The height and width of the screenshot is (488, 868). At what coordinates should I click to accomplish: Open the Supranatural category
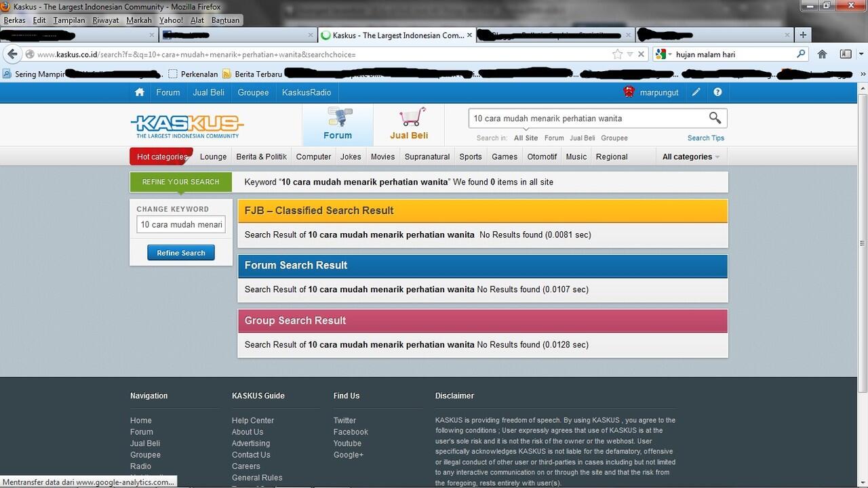coord(427,157)
